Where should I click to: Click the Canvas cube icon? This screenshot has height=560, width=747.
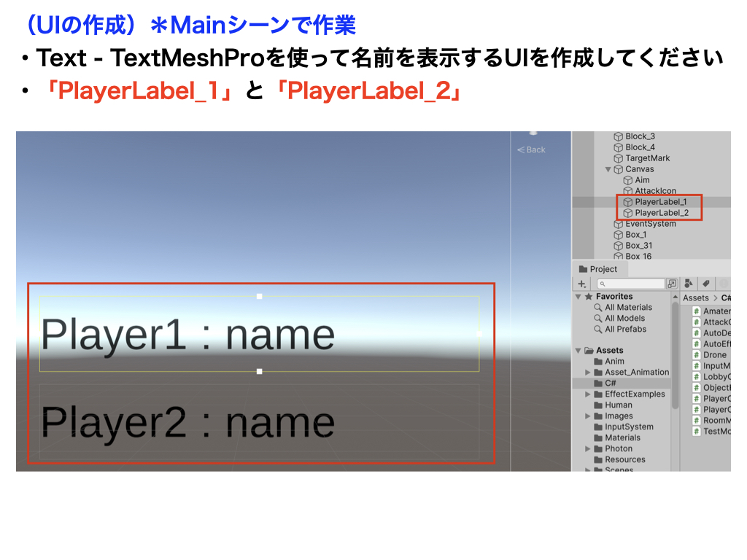[619, 169]
